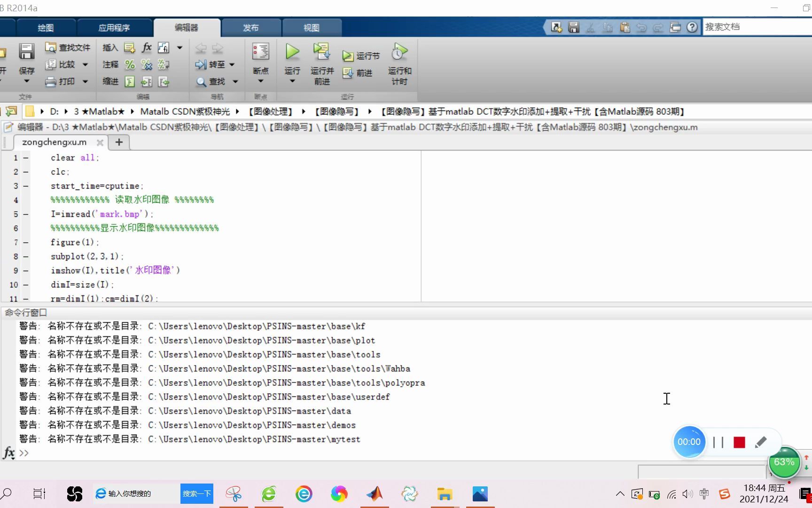
Task: Run the script with green arrow
Action: pyautogui.click(x=292, y=52)
